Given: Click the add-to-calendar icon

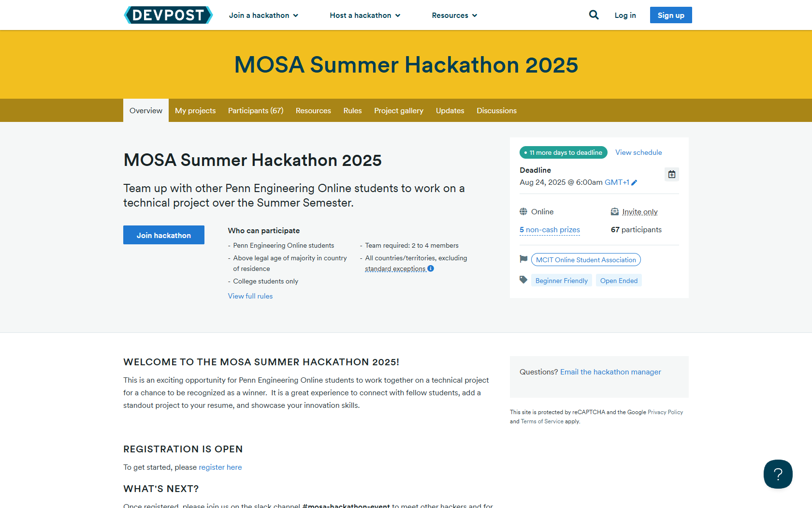Looking at the screenshot, I should pos(672,174).
